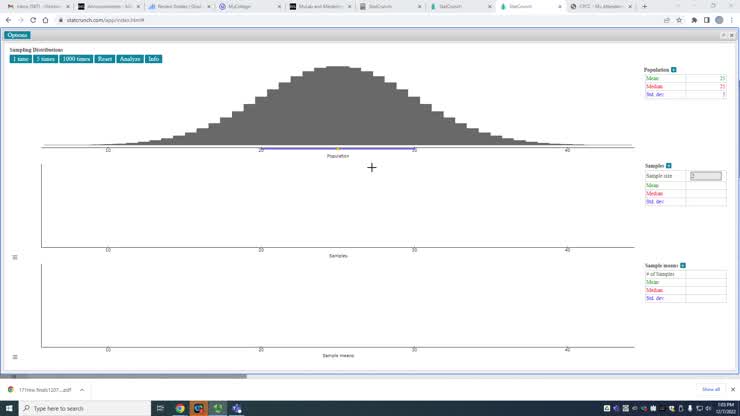
Task: Click the browser back arrow
Action: click(10, 20)
